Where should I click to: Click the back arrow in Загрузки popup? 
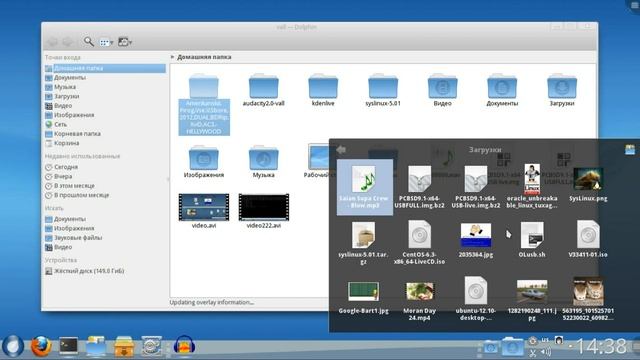coord(341,150)
